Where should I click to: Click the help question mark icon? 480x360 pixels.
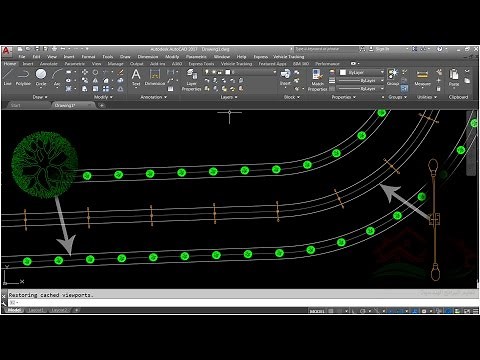point(440,49)
